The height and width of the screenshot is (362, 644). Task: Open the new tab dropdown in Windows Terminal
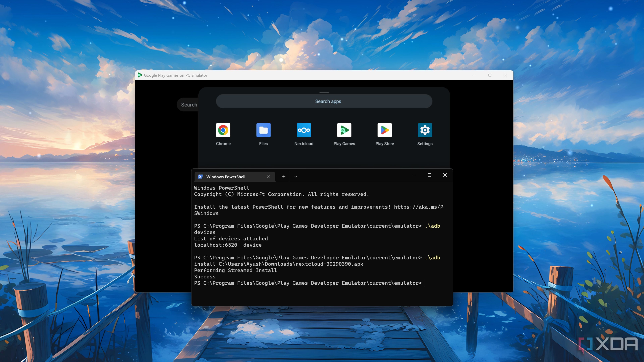point(296,176)
